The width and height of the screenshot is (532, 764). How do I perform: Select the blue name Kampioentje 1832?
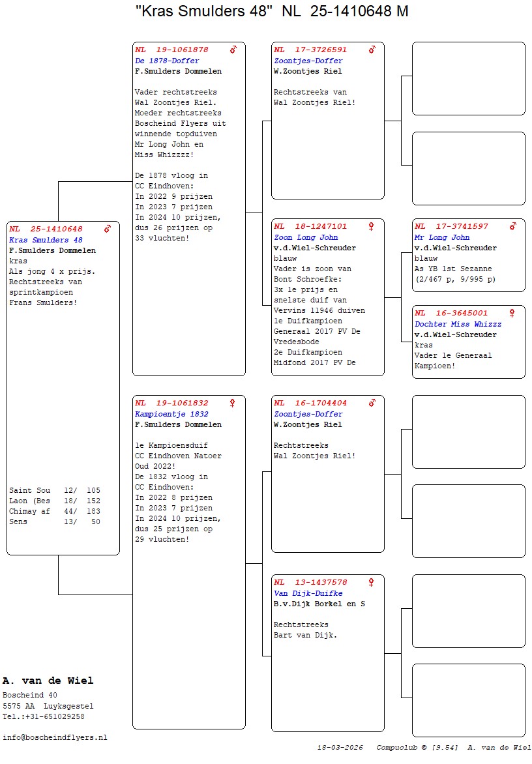click(x=171, y=414)
